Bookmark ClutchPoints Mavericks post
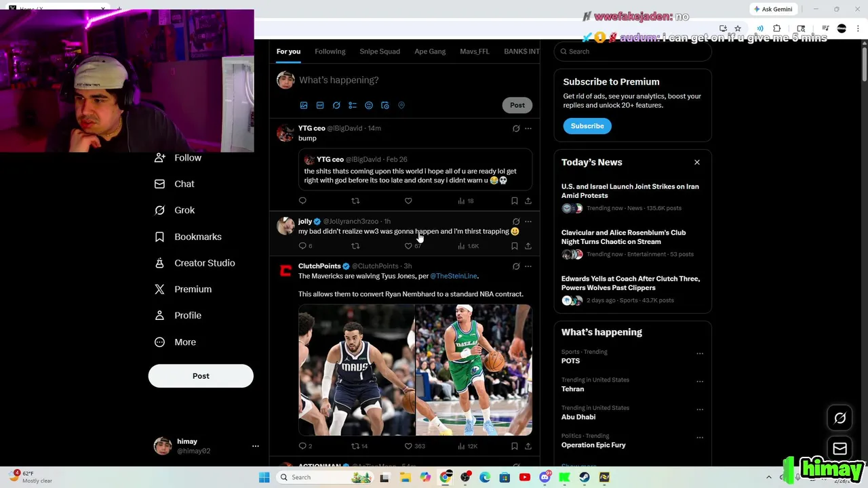The image size is (868, 488). tap(514, 446)
